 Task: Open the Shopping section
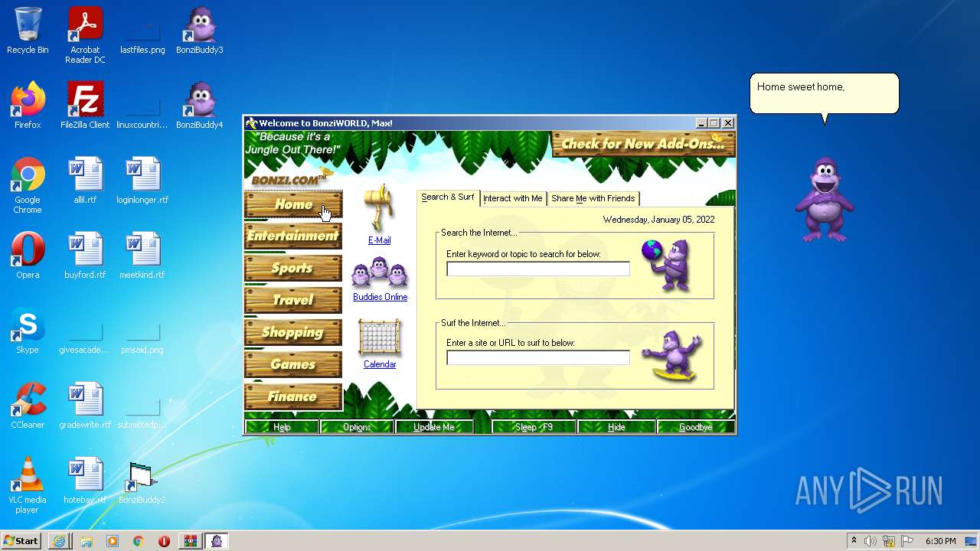coord(293,332)
